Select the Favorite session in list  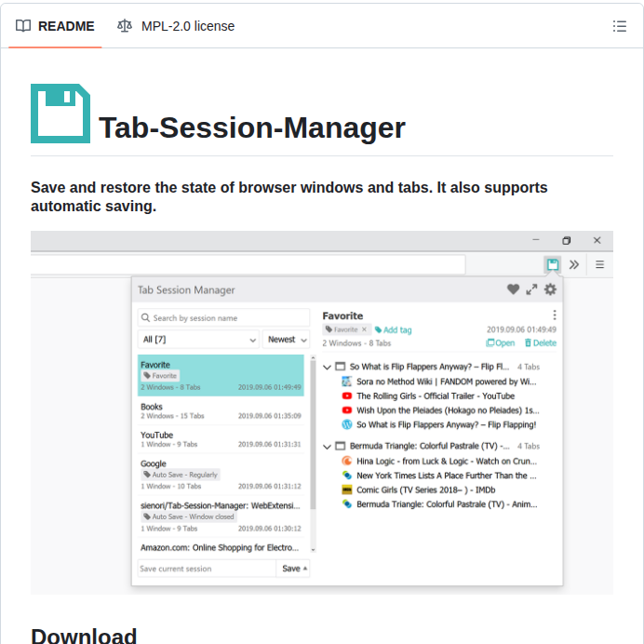(221, 375)
